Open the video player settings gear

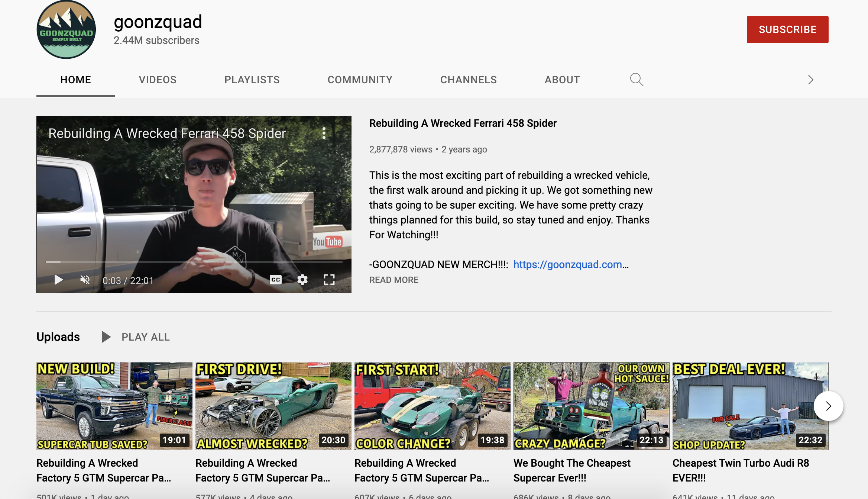tap(302, 280)
